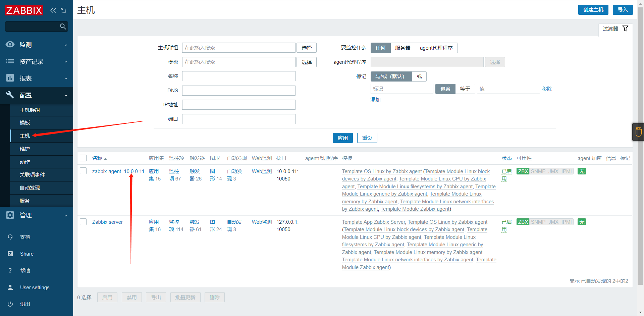Image resolution: width=644 pixels, height=316 pixels.
Task: Click the 导入 button
Action: tap(623, 10)
